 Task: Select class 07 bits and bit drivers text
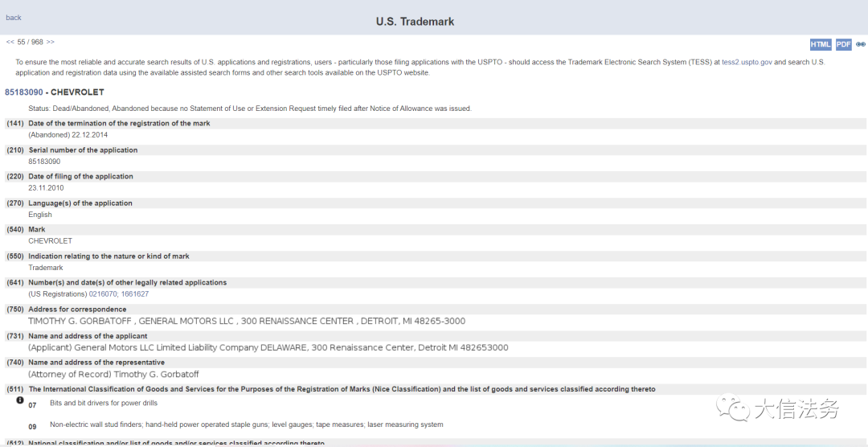coord(104,403)
